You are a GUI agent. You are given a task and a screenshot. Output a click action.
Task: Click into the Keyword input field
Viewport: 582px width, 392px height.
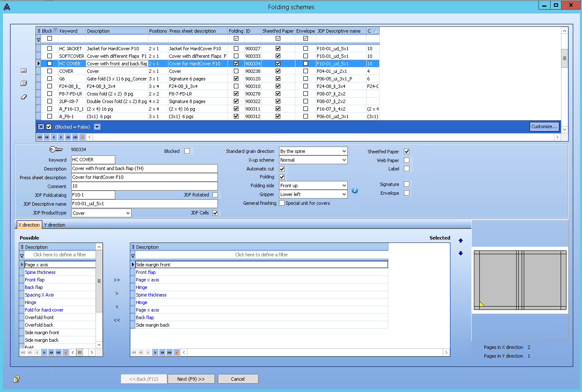tap(93, 160)
